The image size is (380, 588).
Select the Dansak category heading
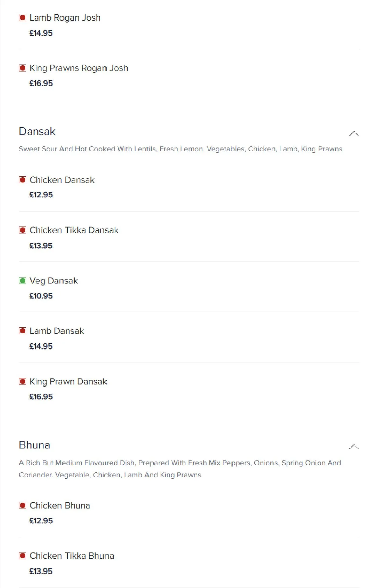coord(37,131)
